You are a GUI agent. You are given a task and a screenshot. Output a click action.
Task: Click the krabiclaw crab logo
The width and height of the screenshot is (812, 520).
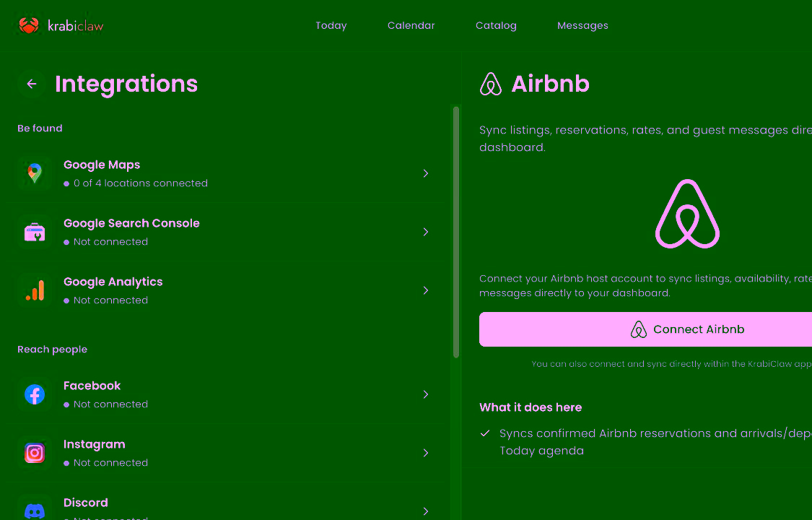(28, 25)
